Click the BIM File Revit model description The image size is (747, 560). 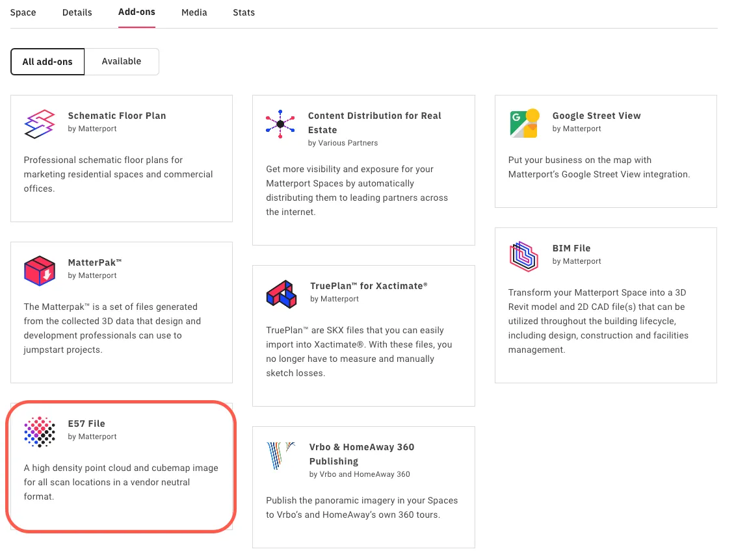598,321
